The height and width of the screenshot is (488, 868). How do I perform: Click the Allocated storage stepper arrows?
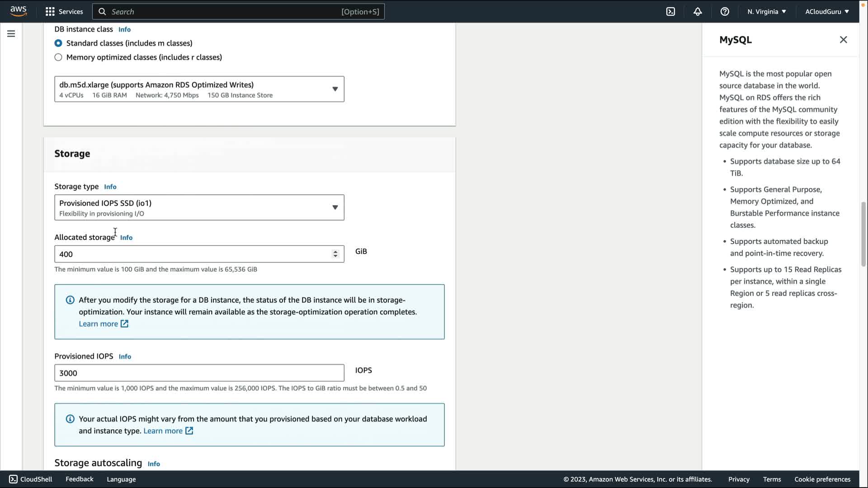click(335, 254)
